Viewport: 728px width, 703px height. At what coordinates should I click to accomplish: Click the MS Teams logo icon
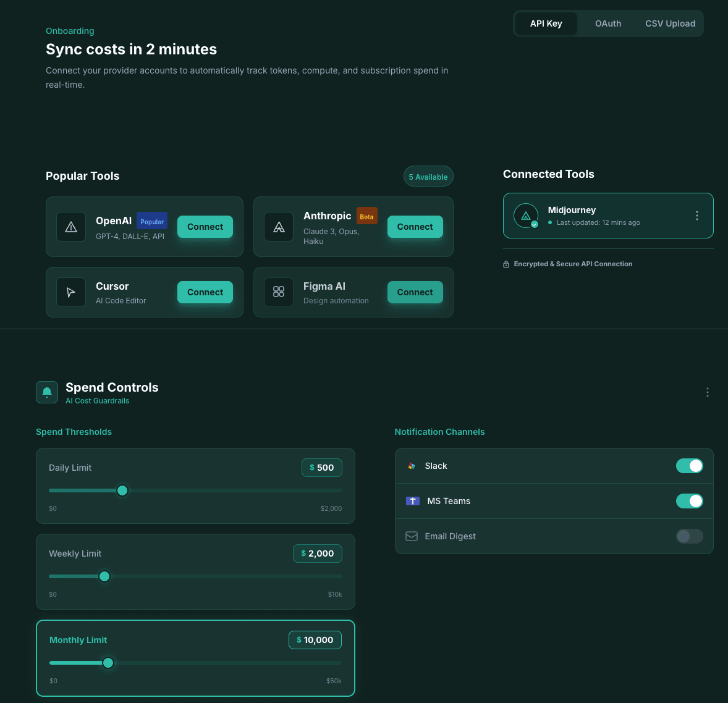pos(413,501)
